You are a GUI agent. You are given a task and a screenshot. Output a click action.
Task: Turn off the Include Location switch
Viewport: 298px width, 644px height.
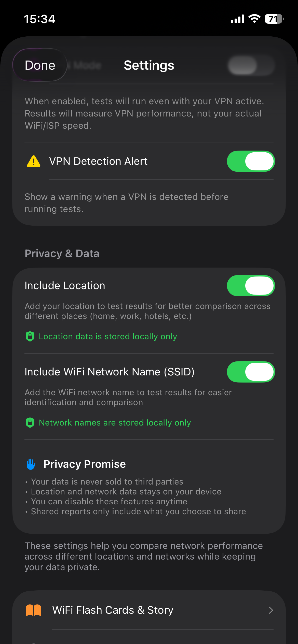click(250, 285)
